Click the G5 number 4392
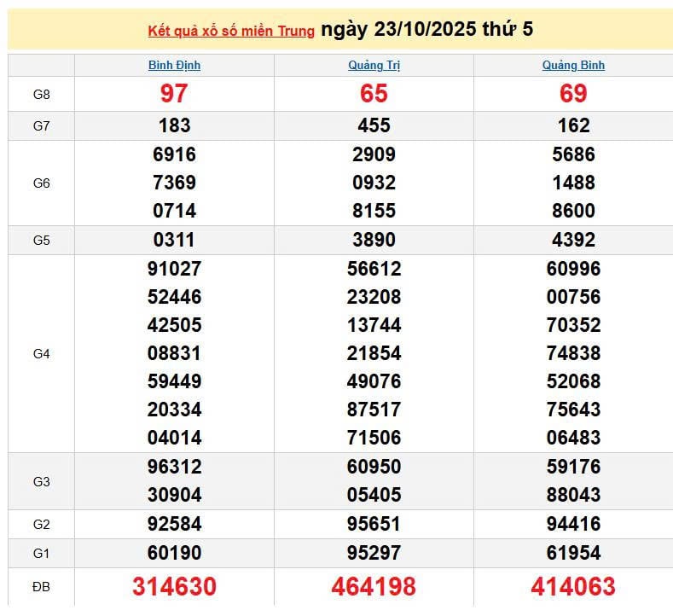This screenshot has height=616, width=673. point(573,240)
